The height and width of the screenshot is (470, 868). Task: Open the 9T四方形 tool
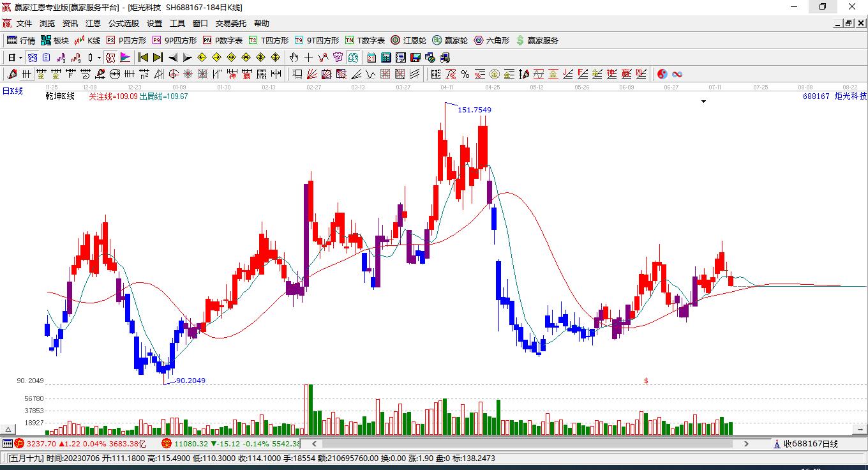317,40
